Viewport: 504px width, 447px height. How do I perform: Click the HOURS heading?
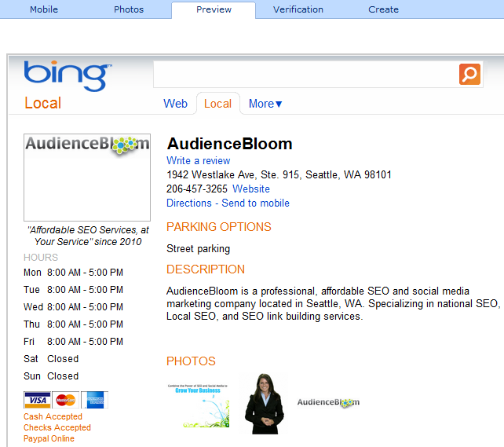tap(41, 257)
